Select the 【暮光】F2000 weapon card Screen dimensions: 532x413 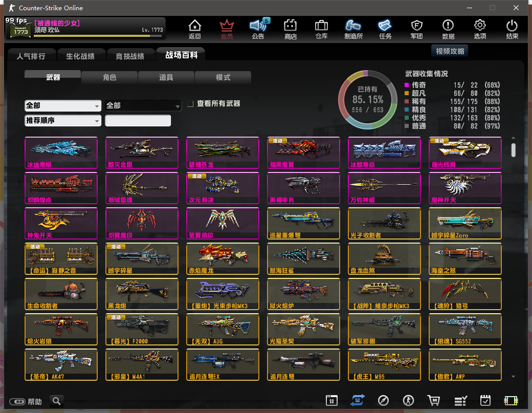point(142,329)
